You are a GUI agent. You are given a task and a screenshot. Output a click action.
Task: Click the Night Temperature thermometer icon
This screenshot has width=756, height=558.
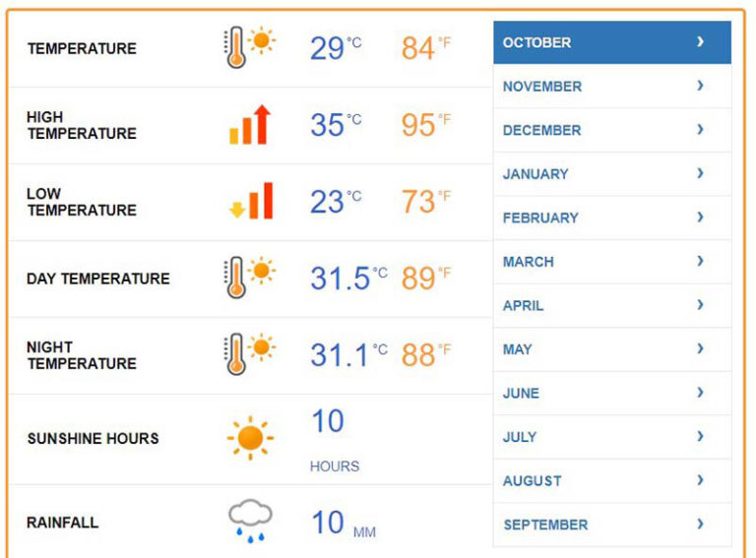point(248,353)
